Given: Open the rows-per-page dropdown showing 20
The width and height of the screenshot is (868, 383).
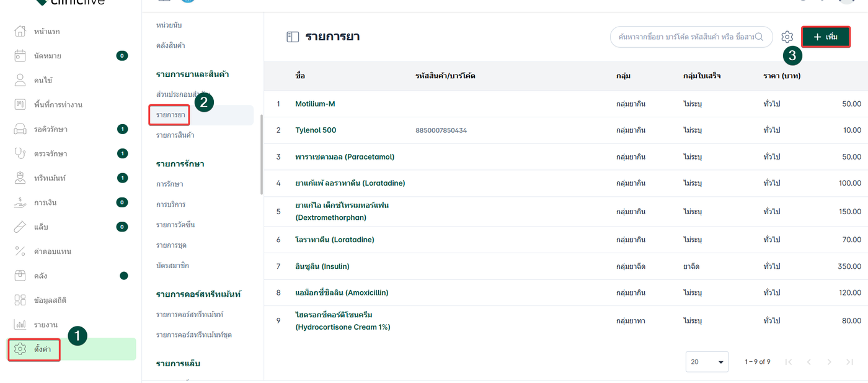Looking at the screenshot, I should [x=707, y=362].
